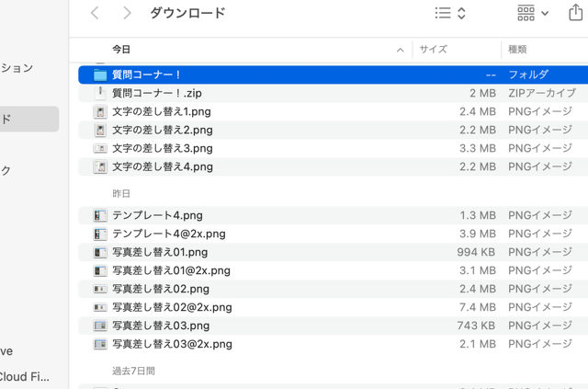The image size is (588, 389).
Task: Select 写真差し替え03.png file name
Action: tap(161, 326)
